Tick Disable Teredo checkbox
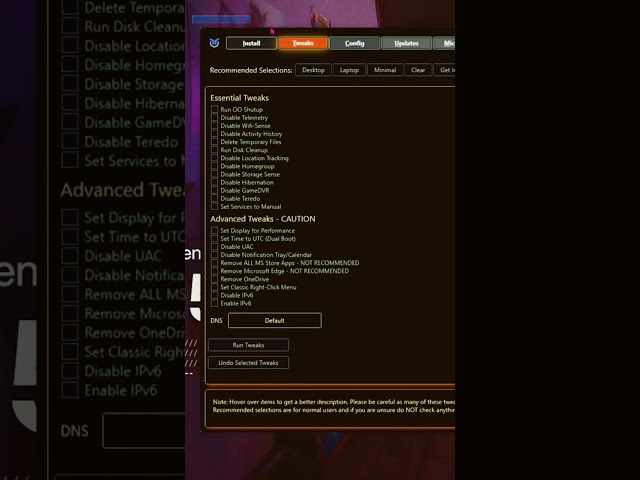The image size is (640, 480). point(214,198)
